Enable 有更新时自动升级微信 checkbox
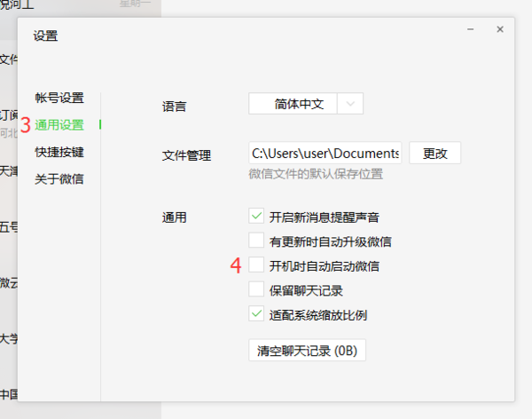 (x=256, y=241)
